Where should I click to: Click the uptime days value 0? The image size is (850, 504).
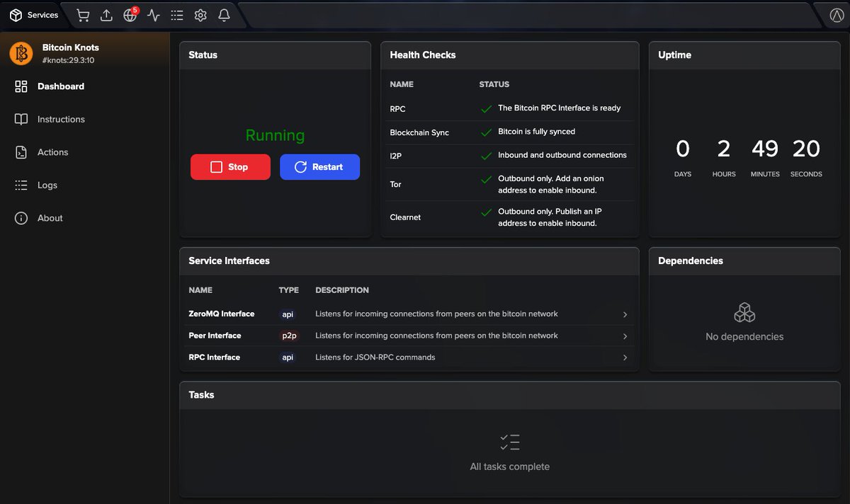pyautogui.click(x=683, y=149)
